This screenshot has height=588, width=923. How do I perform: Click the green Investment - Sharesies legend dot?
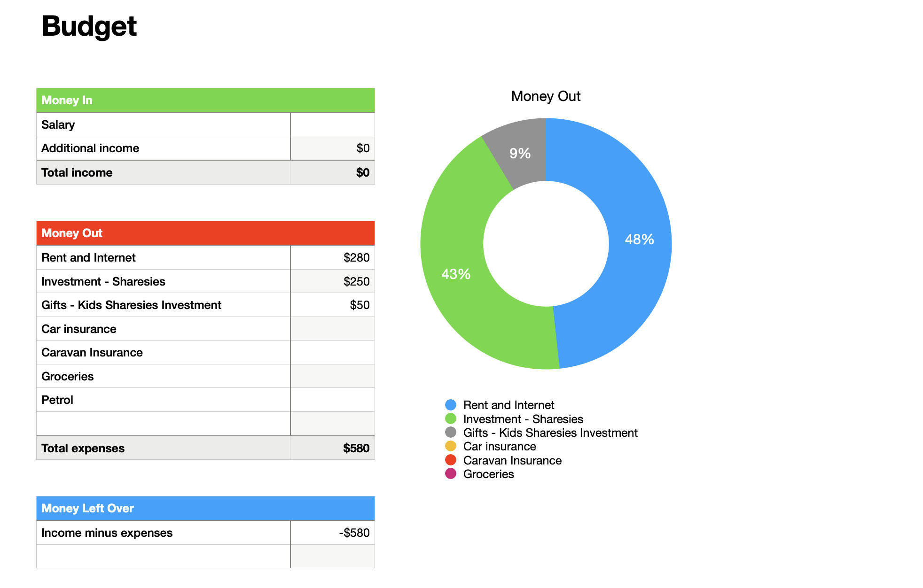[451, 418]
